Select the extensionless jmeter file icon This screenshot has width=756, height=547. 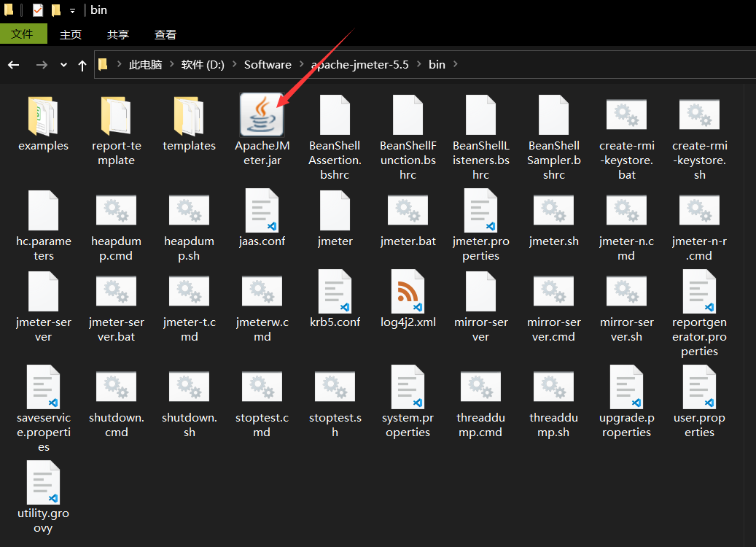(335, 210)
